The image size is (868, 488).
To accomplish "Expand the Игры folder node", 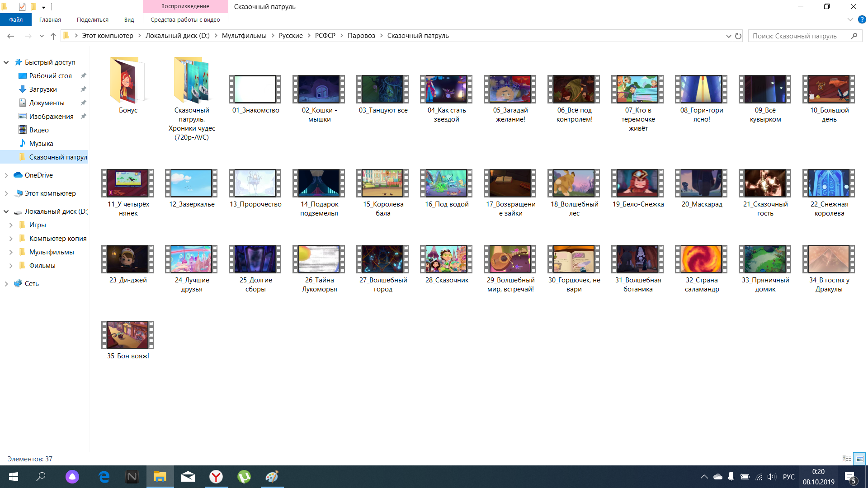I will click(11, 225).
